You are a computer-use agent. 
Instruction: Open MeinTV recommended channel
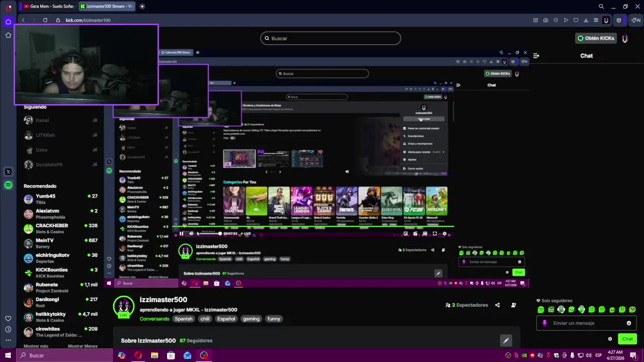pyautogui.click(x=60, y=243)
